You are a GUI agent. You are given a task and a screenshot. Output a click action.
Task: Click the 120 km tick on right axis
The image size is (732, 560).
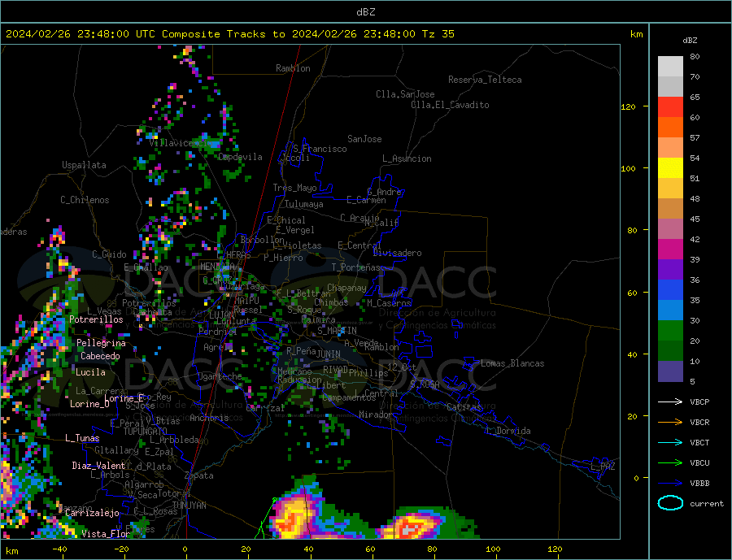pos(629,106)
